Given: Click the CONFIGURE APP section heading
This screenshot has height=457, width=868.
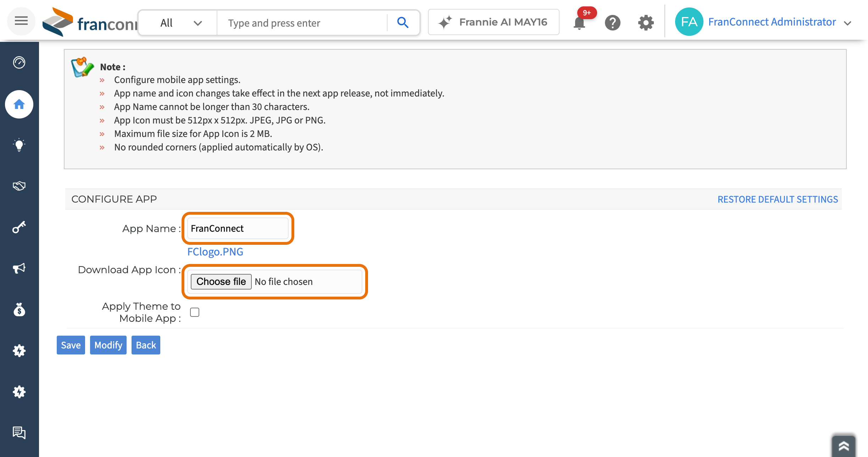Looking at the screenshot, I should 114,199.
